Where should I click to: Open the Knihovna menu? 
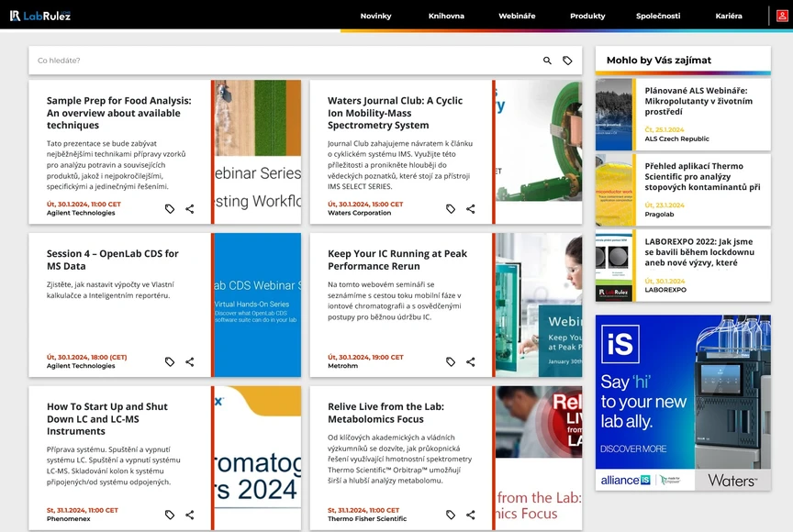pos(446,16)
